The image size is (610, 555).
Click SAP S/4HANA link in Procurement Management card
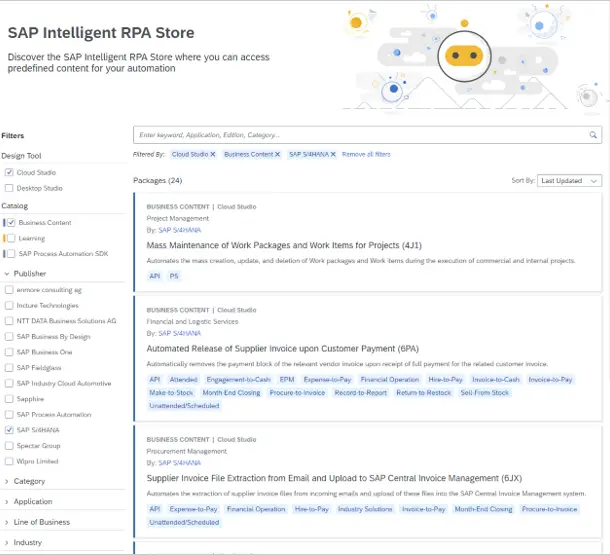(179, 463)
